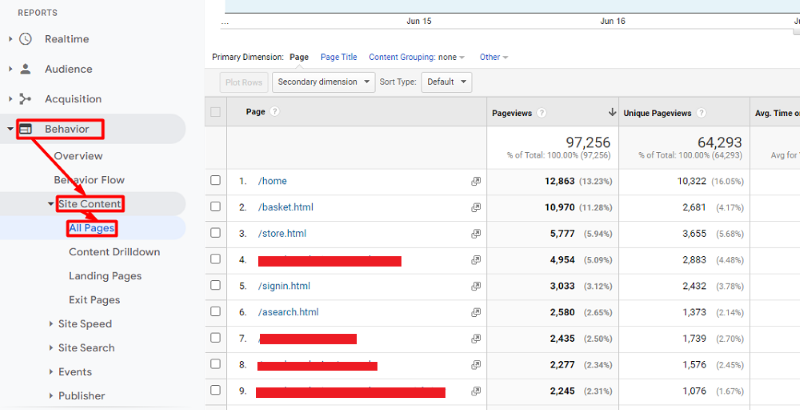Viewport: 800px width, 410px height.
Task: Collapse the Behavior section arrow
Action: point(10,129)
